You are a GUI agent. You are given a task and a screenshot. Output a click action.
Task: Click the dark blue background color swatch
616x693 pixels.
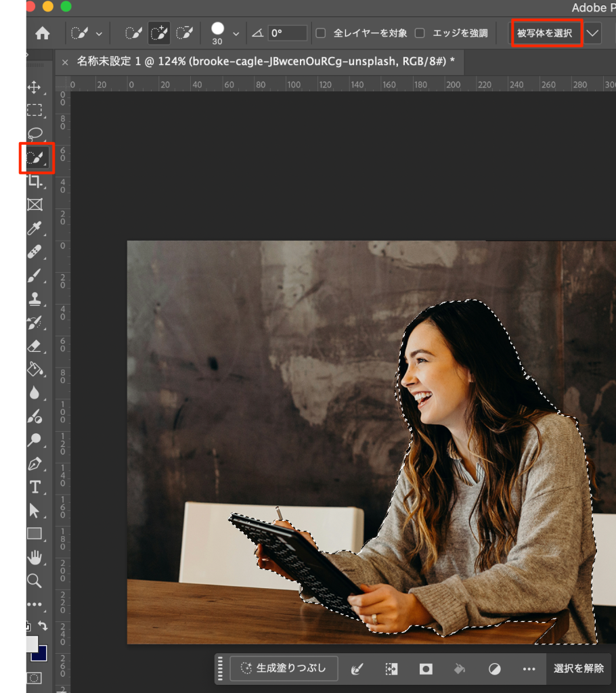click(39, 653)
